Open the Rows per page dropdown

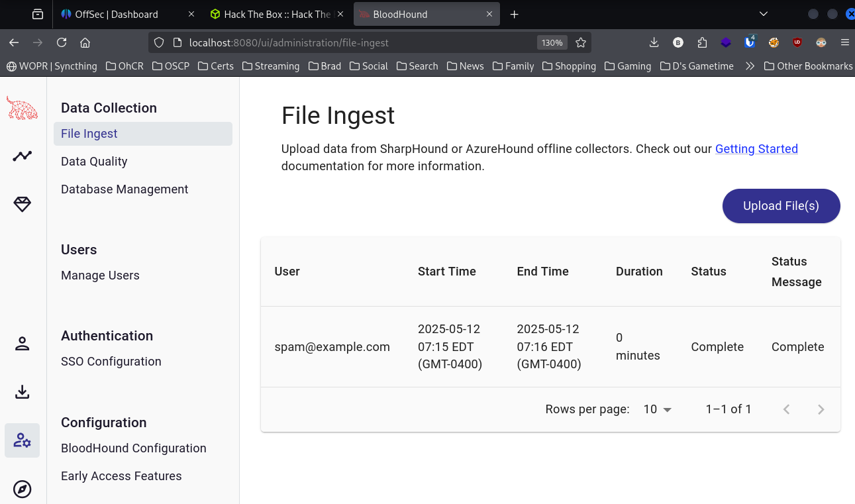click(x=658, y=409)
